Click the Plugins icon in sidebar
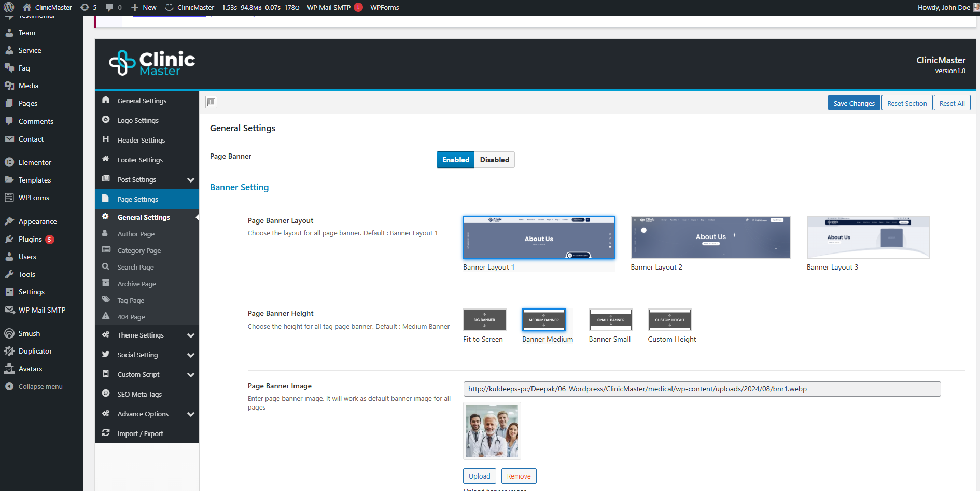980x491 pixels. point(9,239)
